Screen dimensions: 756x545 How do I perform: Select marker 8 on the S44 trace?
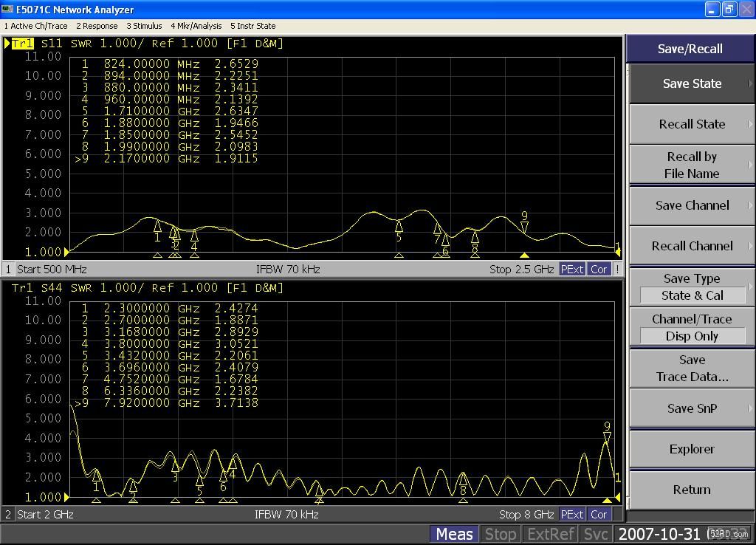tap(463, 484)
